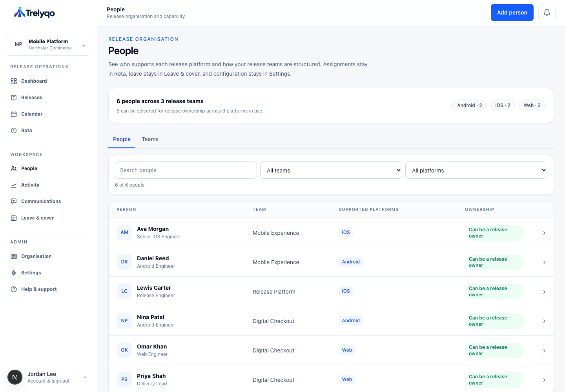565x392 pixels.
Task: Click Lewis Carter's Release Platform team
Action: [274, 292]
